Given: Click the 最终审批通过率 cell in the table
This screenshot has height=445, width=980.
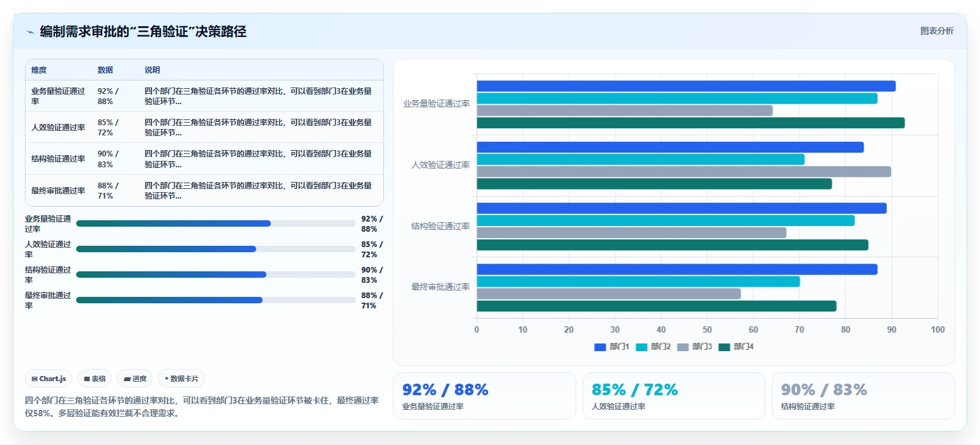Looking at the screenshot, I should tap(58, 190).
